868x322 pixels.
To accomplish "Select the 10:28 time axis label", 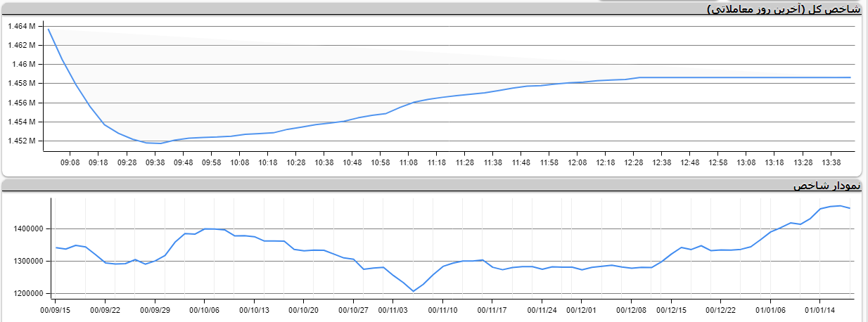I will (x=295, y=162).
